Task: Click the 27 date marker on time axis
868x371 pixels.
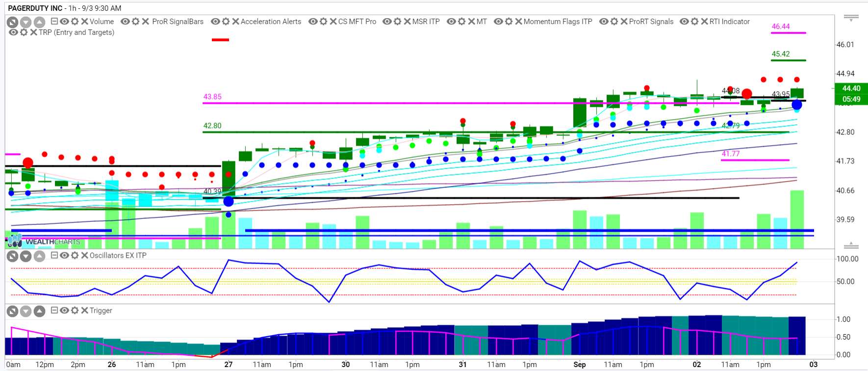Action: point(229,365)
